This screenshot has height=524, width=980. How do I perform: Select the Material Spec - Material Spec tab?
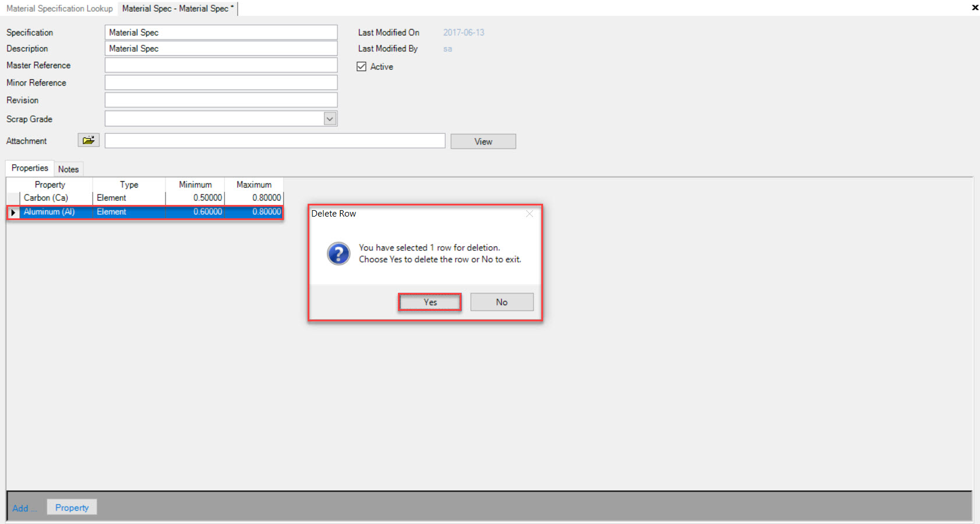[178, 9]
